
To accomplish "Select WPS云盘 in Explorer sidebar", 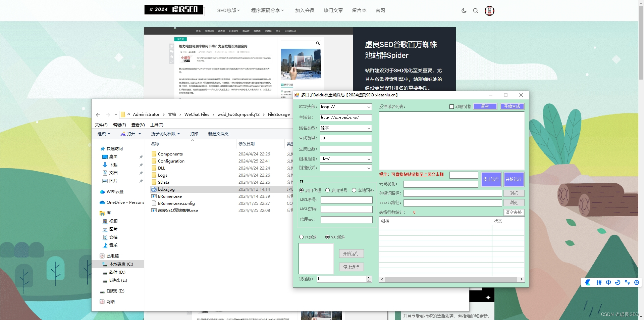I will click(x=111, y=192).
